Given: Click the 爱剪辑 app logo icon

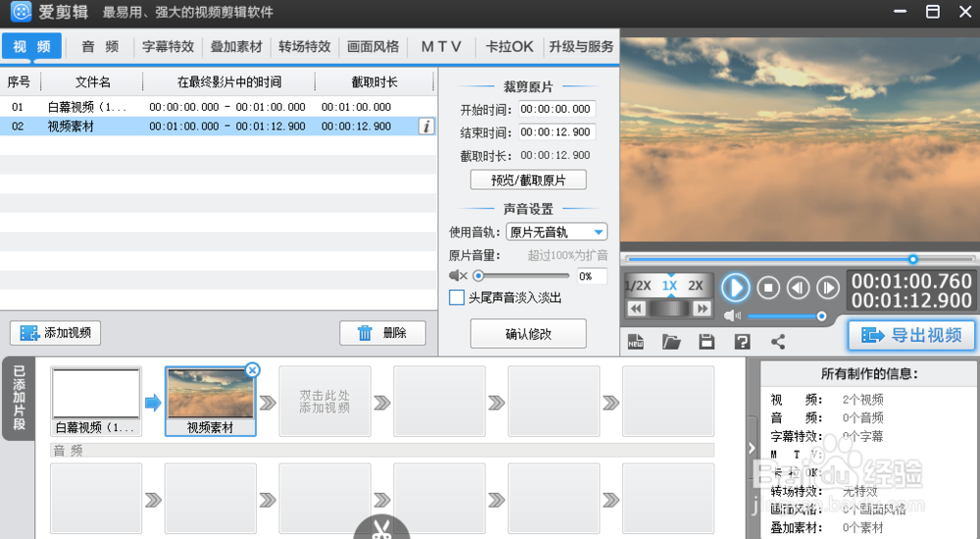Looking at the screenshot, I should coord(21,11).
